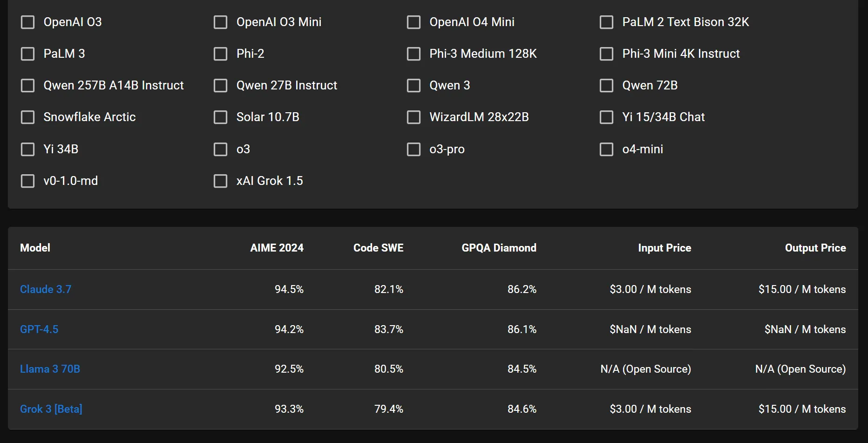Select PaLM 2 Text Bison 32K checkbox
Screen dimensions: 868x443
coord(606,22)
